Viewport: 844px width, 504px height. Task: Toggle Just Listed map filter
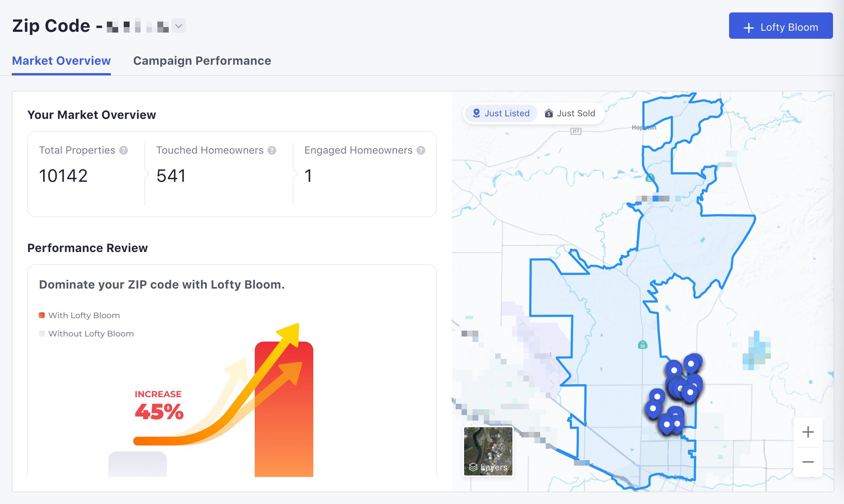pyautogui.click(x=501, y=113)
